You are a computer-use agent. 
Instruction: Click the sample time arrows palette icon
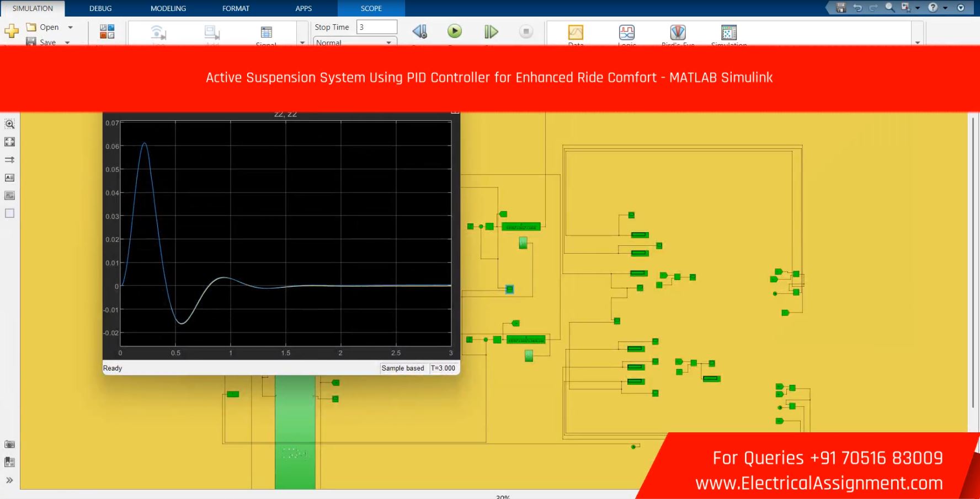point(9,160)
